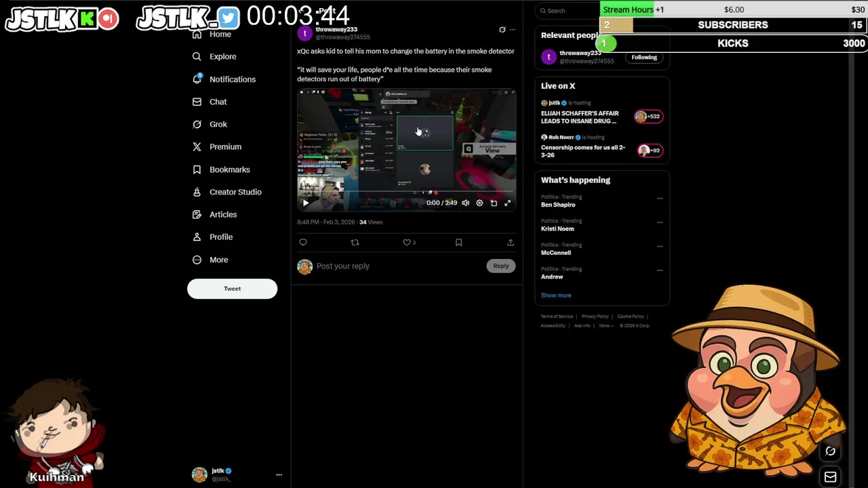Image resolution: width=868 pixels, height=488 pixels.
Task: Click the Grok floating icon at bottom right
Action: click(830, 451)
